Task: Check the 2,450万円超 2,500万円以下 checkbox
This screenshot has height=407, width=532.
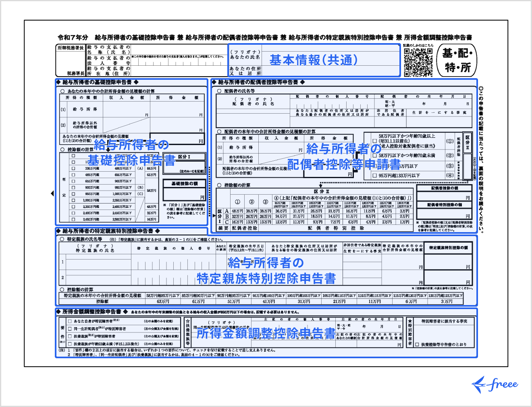Action: pos(73,220)
